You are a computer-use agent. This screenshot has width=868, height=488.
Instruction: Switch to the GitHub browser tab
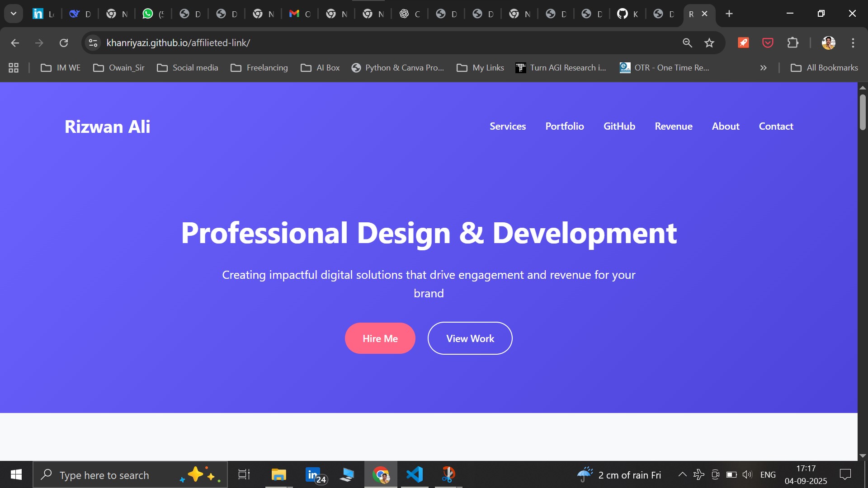pyautogui.click(x=627, y=14)
